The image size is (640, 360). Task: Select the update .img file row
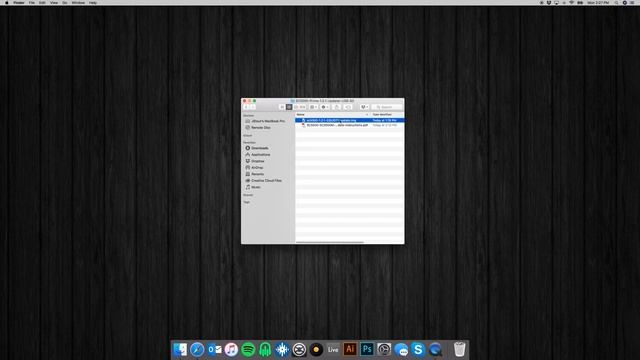(350, 120)
